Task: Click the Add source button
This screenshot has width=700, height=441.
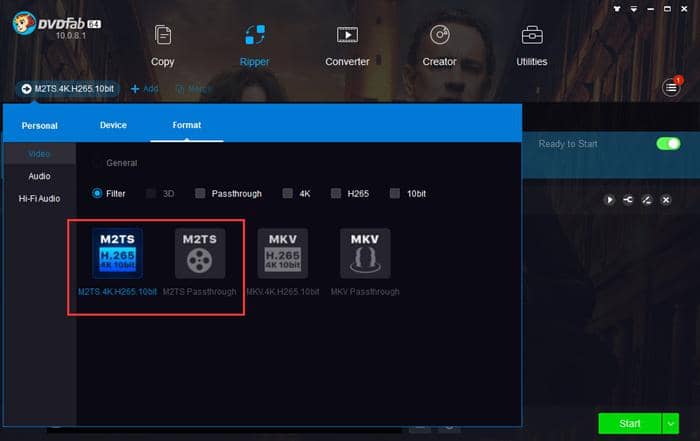Action: point(144,89)
